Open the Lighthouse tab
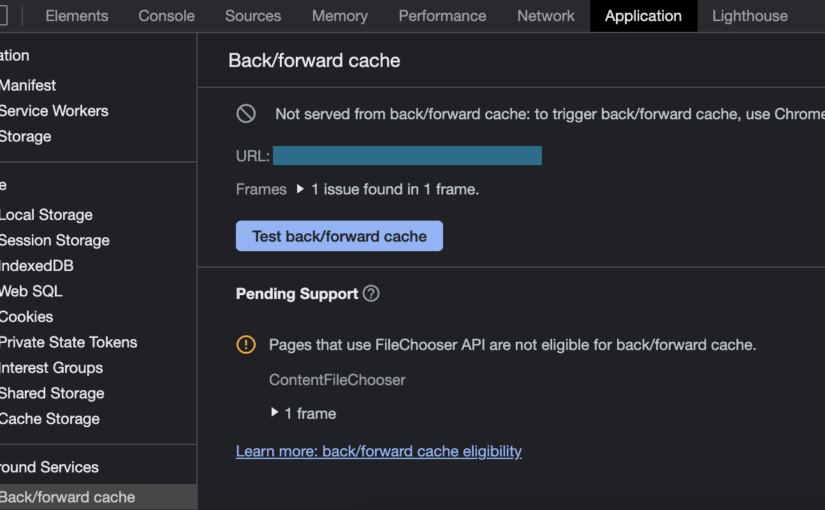The image size is (825, 510). click(x=749, y=16)
